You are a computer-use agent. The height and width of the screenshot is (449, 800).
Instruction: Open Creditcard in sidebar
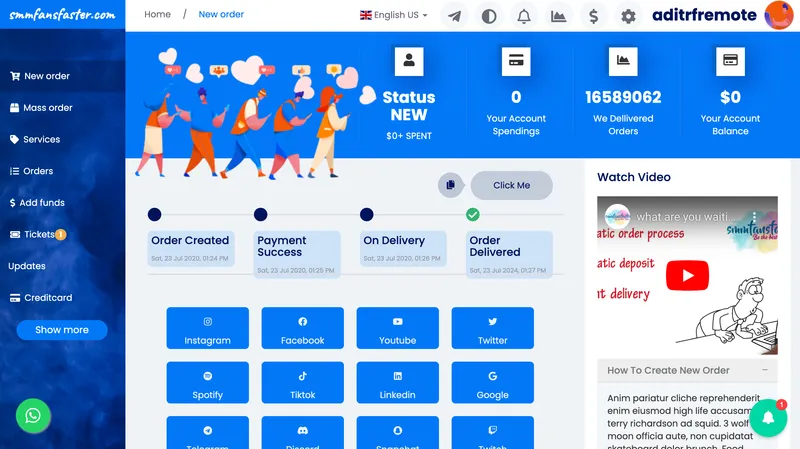(62, 297)
